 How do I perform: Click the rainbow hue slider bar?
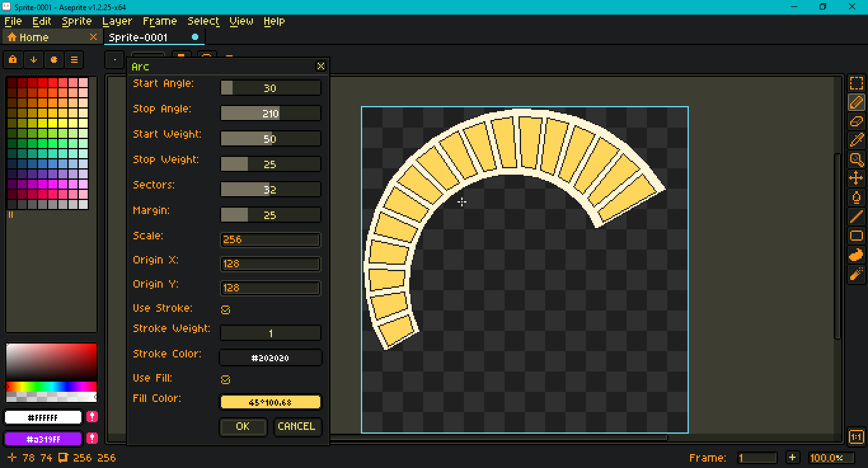pyautogui.click(x=51, y=386)
